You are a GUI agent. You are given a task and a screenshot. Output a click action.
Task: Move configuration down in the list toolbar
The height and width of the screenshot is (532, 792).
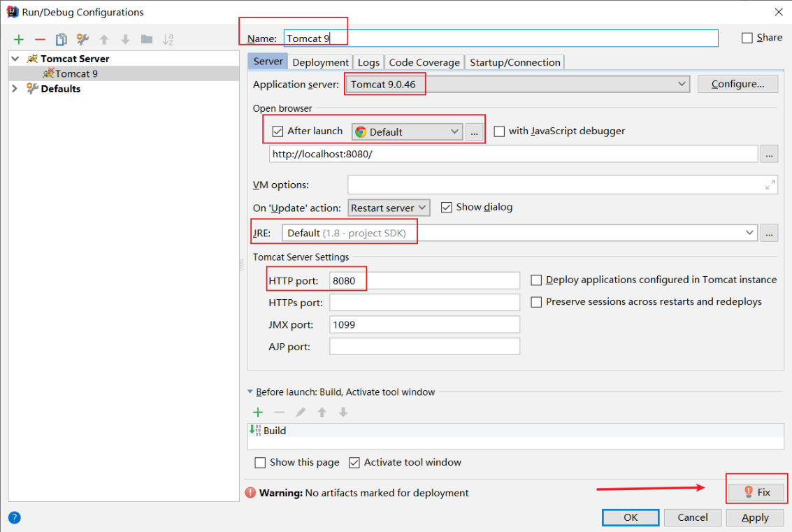pyautogui.click(x=125, y=39)
